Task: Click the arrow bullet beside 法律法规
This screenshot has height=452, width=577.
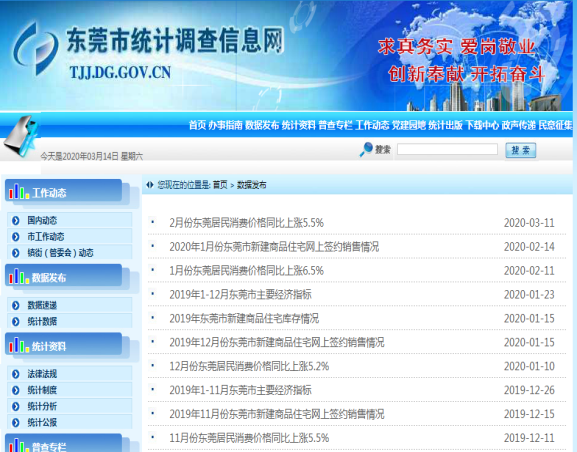Action: click(x=15, y=374)
